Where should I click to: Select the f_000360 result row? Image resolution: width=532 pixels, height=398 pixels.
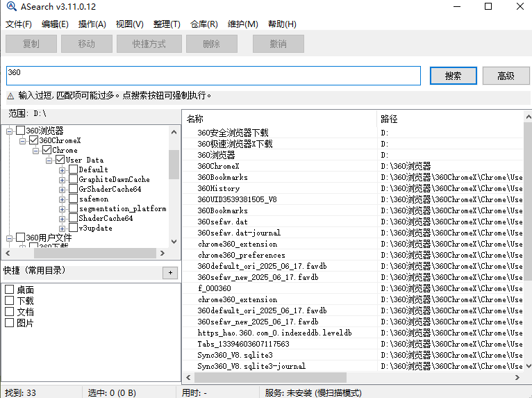[353, 288]
